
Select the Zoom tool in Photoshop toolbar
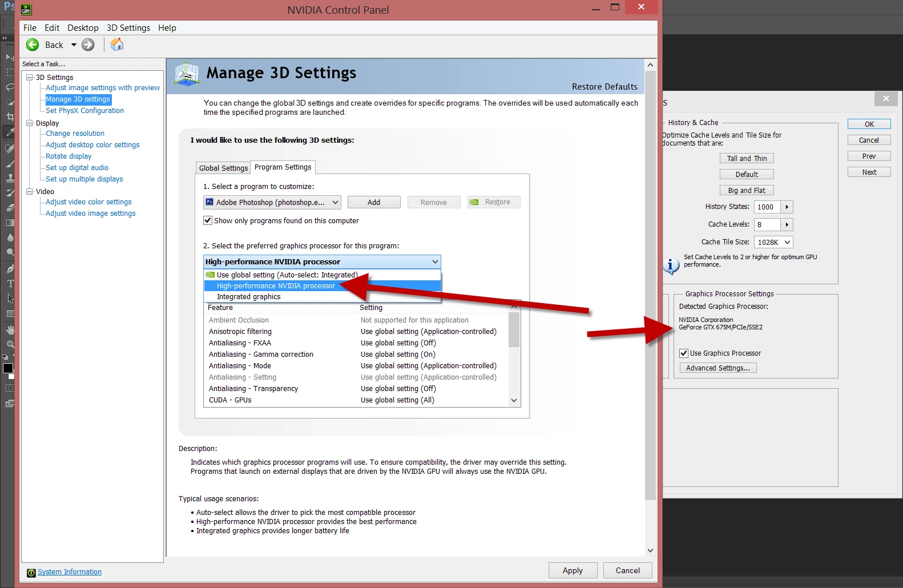click(x=10, y=344)
